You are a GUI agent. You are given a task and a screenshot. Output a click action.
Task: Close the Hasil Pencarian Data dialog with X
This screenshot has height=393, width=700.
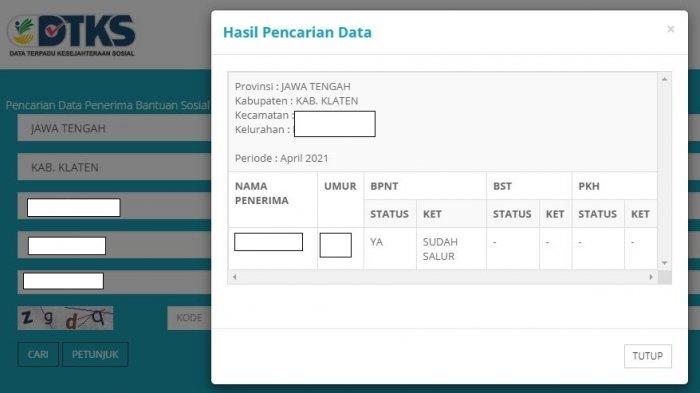click(670, 29)
